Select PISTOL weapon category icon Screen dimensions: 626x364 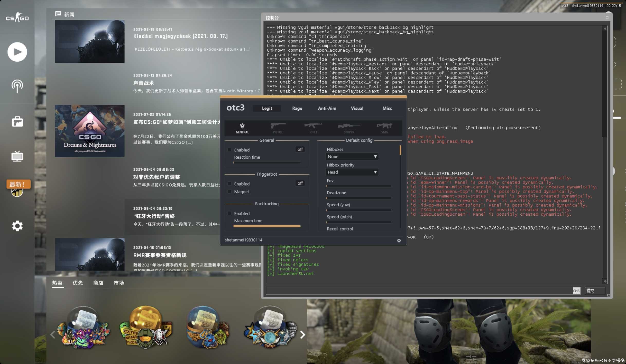point(278,128)
